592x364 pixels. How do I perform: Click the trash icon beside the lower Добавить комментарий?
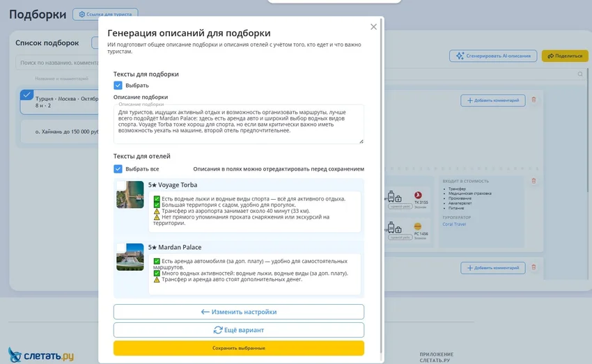[533, 267]
